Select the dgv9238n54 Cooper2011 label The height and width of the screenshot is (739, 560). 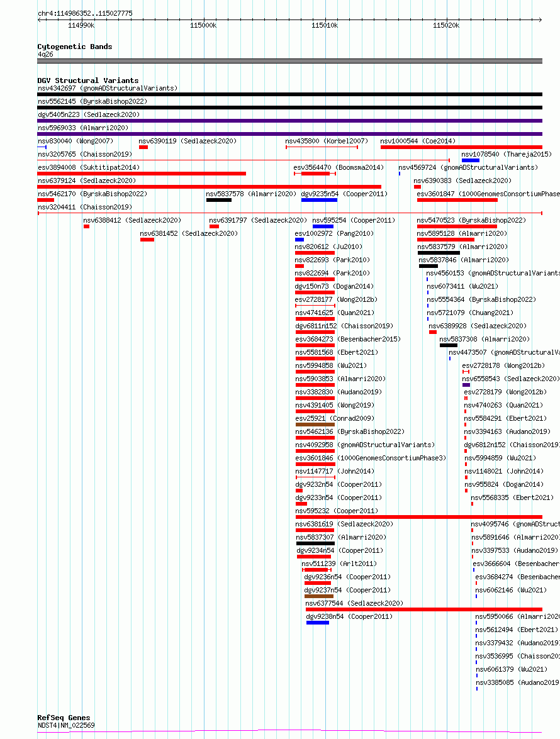(349, 616)
